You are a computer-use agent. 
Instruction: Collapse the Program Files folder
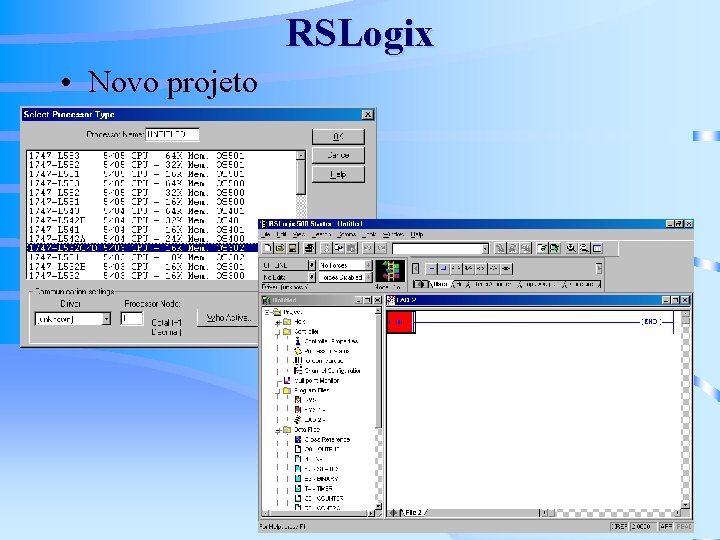tap(278, 391)
